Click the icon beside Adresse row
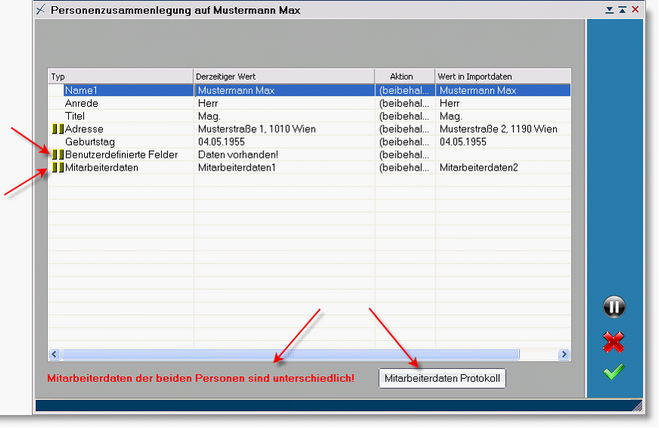Screen dimensions: 659x428 coord(57,129)
